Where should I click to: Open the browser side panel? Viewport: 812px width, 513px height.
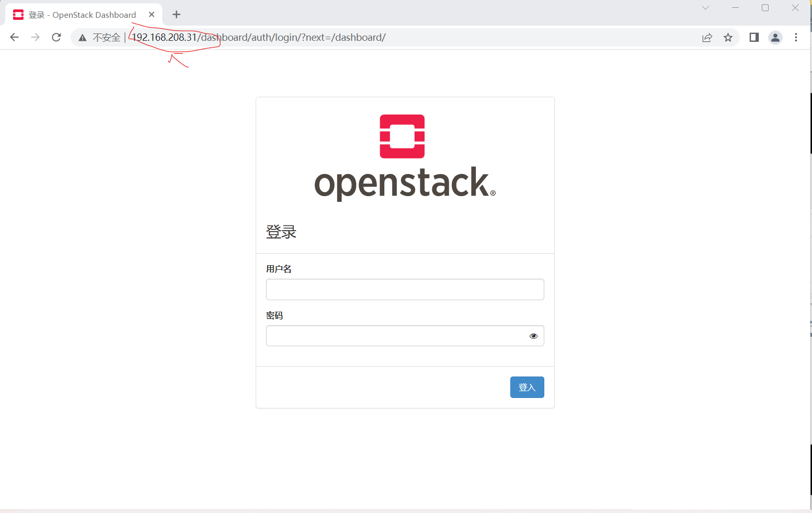(754, 37)
